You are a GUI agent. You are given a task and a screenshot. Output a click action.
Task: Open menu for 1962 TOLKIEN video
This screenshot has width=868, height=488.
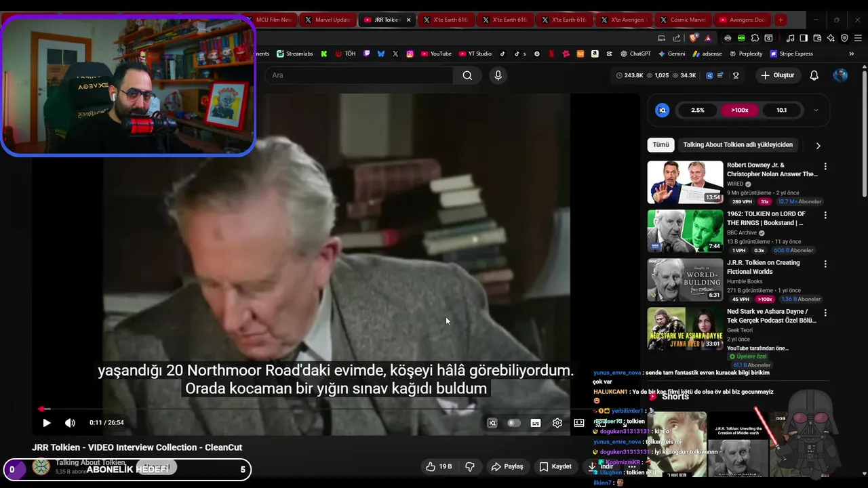(825, 215)
